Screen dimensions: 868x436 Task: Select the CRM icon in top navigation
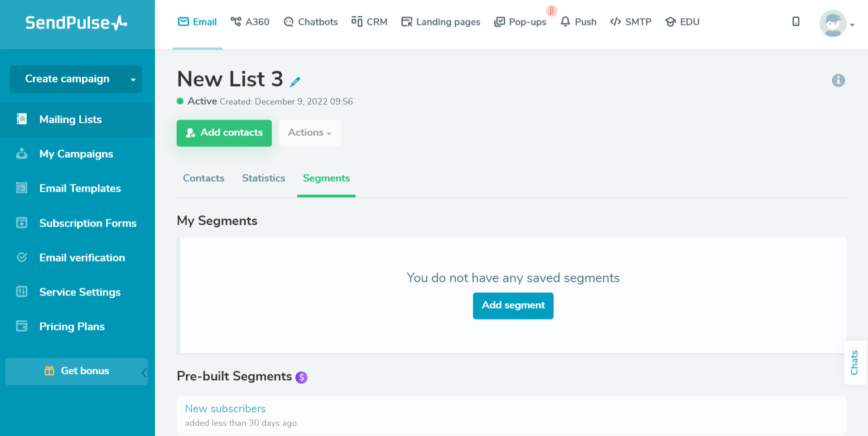click(357, 21)
